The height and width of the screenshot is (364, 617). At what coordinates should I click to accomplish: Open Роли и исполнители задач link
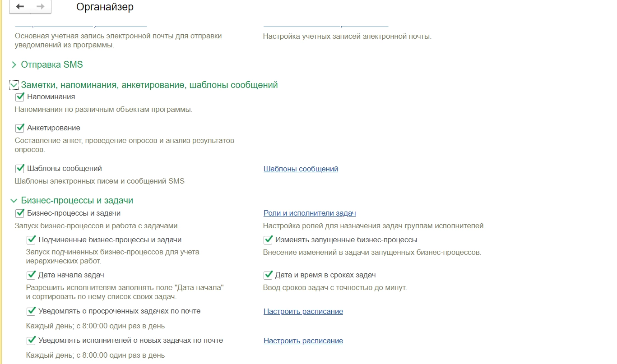point(310,213)
